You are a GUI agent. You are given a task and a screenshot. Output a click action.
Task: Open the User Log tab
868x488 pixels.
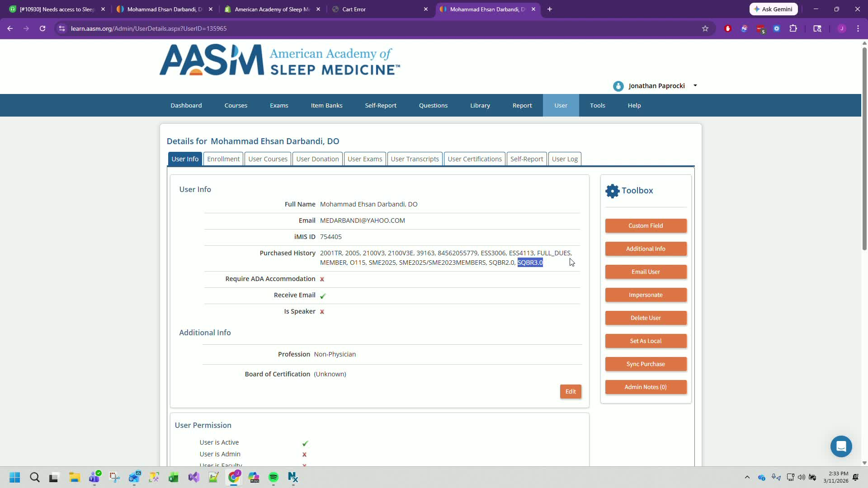coord(564,159)
